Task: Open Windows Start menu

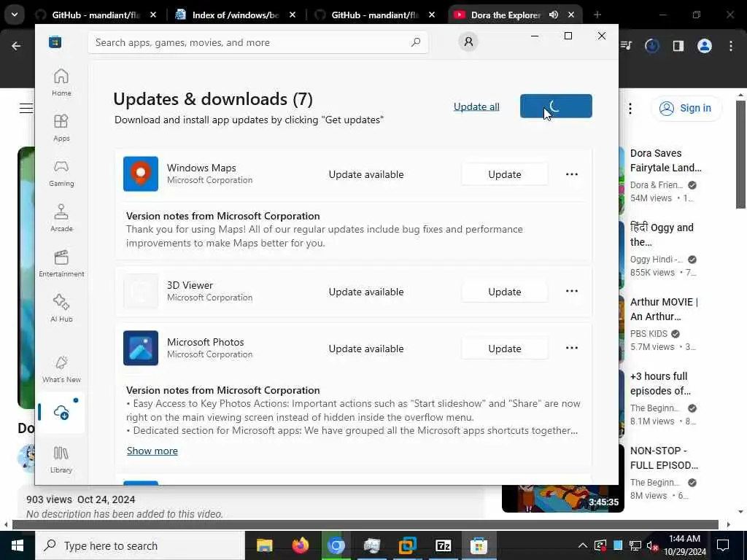Action: 18,545
